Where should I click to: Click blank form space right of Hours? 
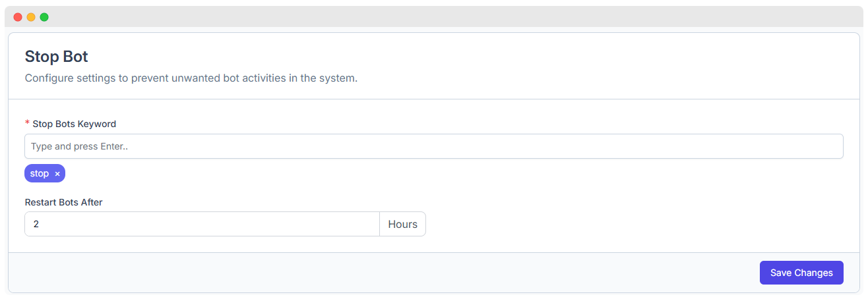pyautogui.click(x=633, y=224)
